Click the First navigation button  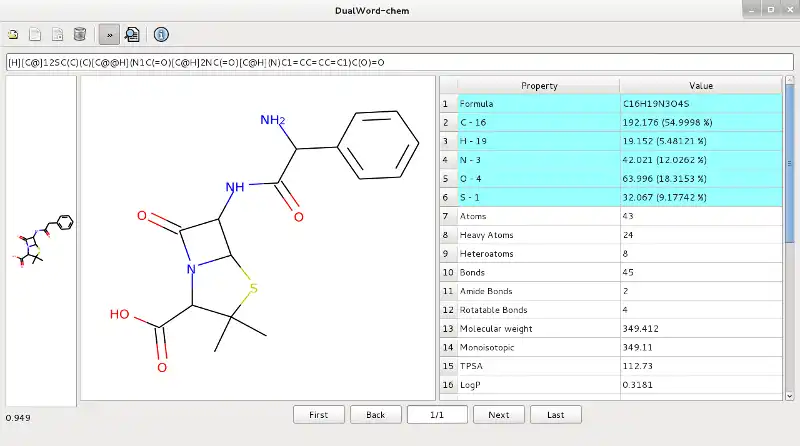(319, 415)
